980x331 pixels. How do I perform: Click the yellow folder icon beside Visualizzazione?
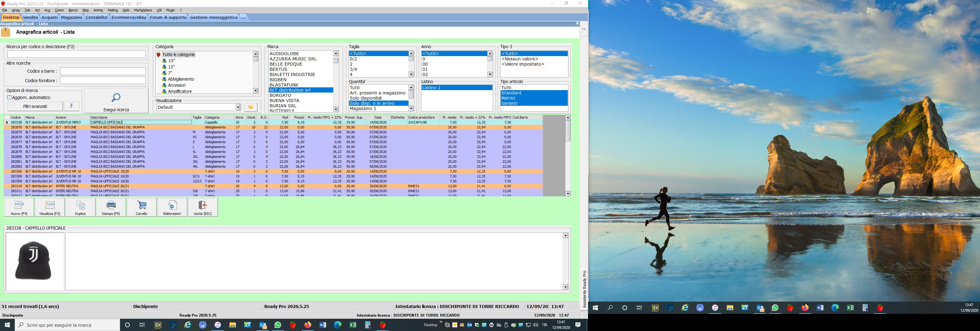251,107
